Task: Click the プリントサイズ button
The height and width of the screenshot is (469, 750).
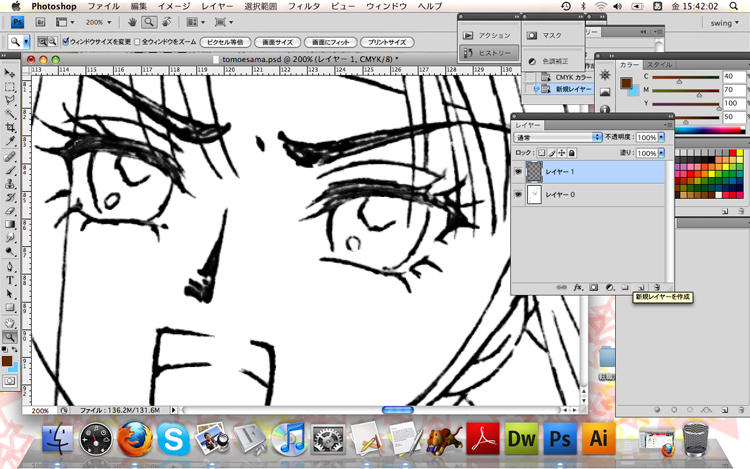Action: (387, 42)
